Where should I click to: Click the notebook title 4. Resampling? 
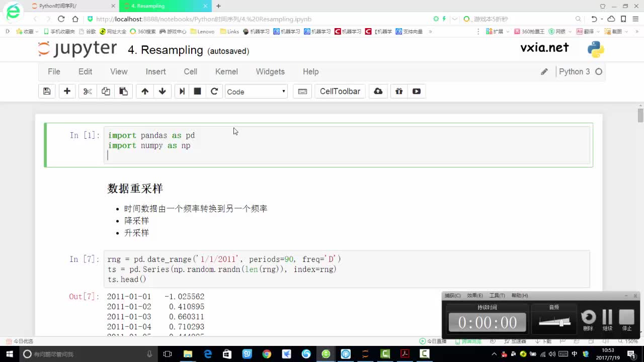point(166,50)
